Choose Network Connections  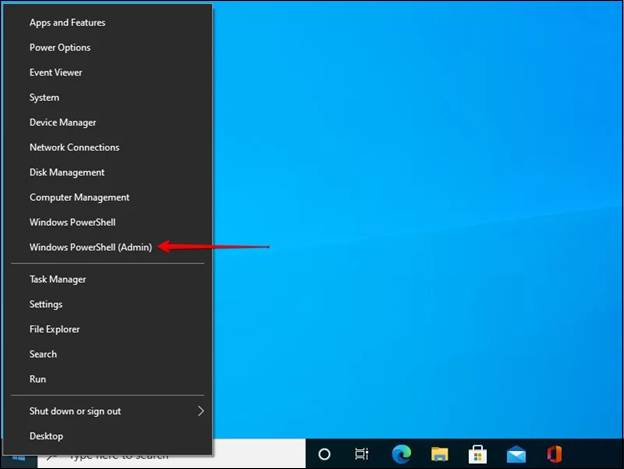(107, 147)
